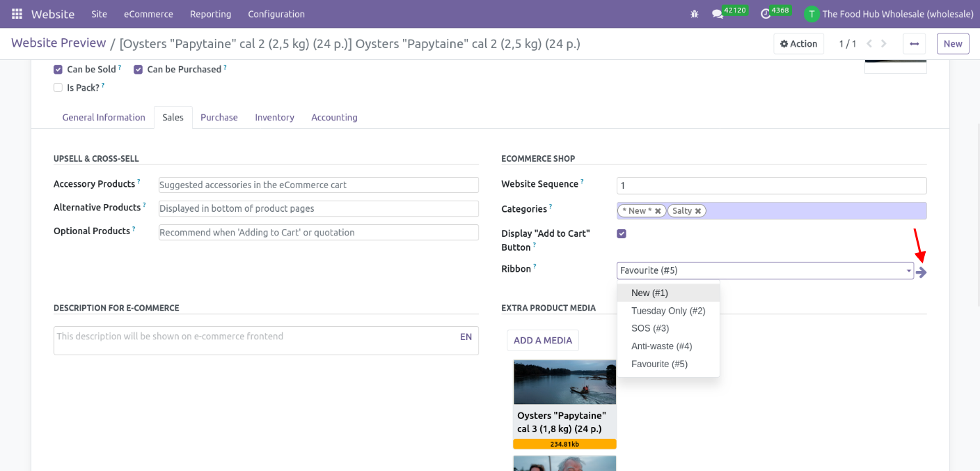The width and height of the screenshot is (980, 471).
Task: Remove the Salty category tag
Action: point(698,211)
